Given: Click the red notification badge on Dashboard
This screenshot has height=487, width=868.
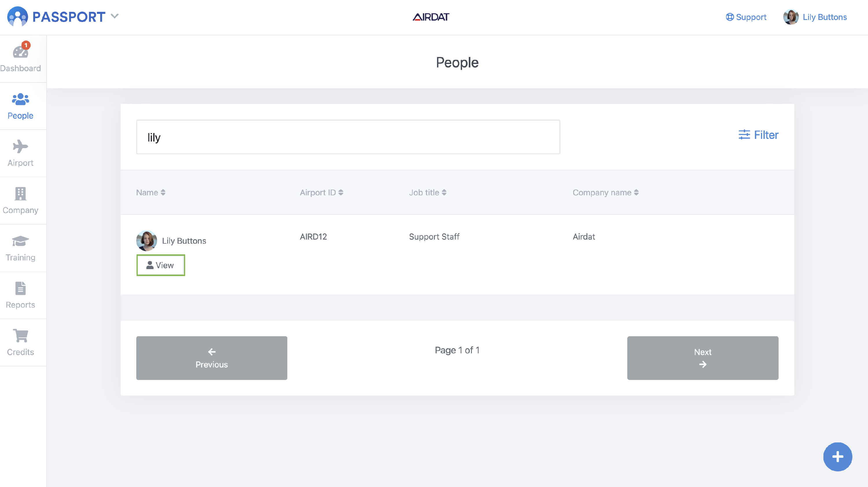Looking at the screenshot, I should click(26, 45).
